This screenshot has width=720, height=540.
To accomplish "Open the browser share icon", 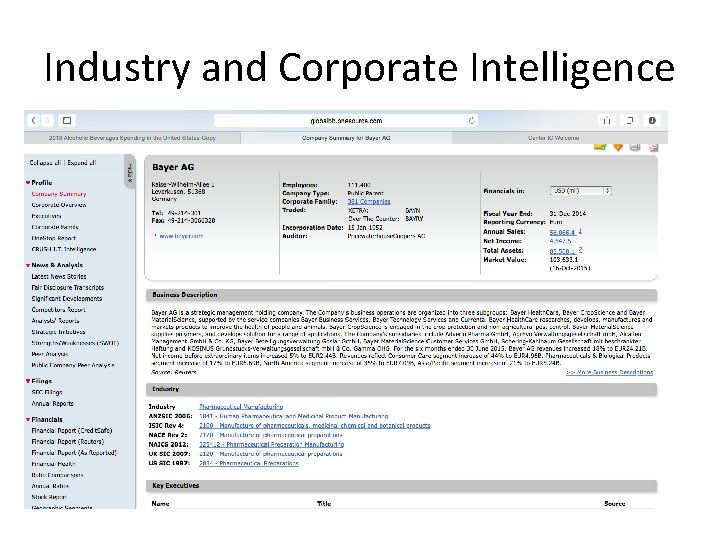I will pos(607,120).
